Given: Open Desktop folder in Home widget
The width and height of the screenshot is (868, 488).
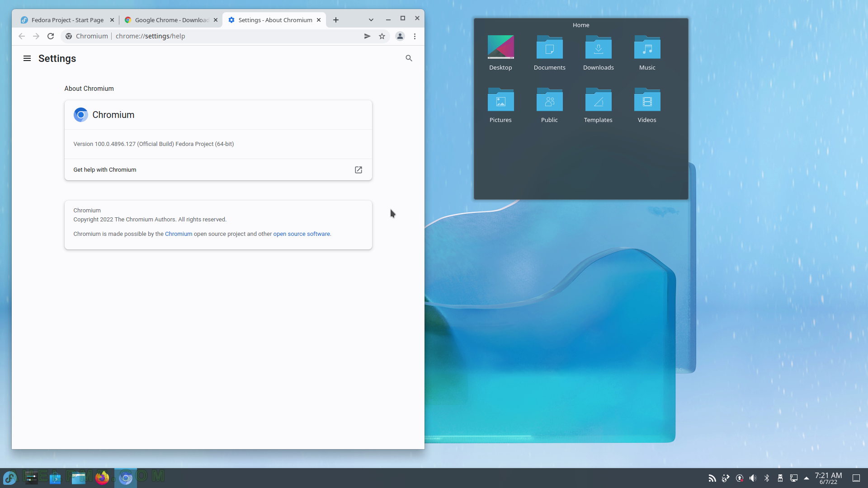Looking at the screenshot, I should (500, 53).
